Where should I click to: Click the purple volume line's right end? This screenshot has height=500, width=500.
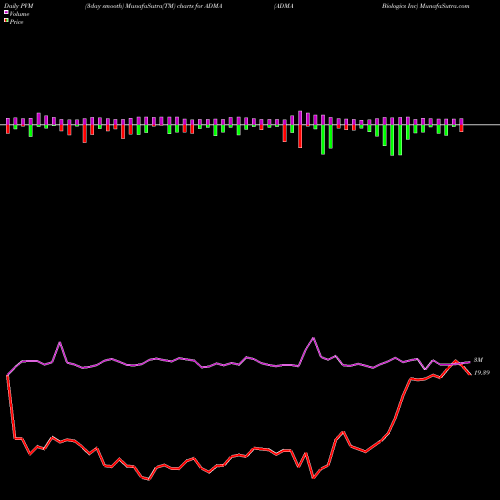(x=470, y=362)
